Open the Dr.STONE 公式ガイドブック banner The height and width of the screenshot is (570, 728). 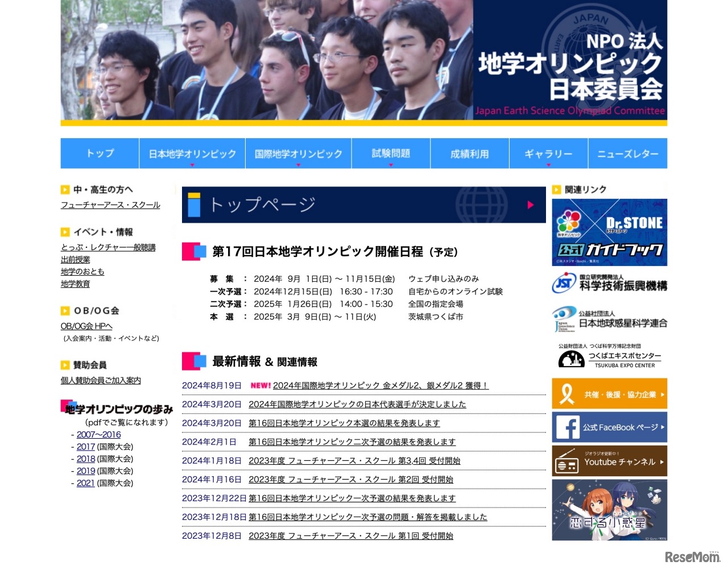click(609, 232)
